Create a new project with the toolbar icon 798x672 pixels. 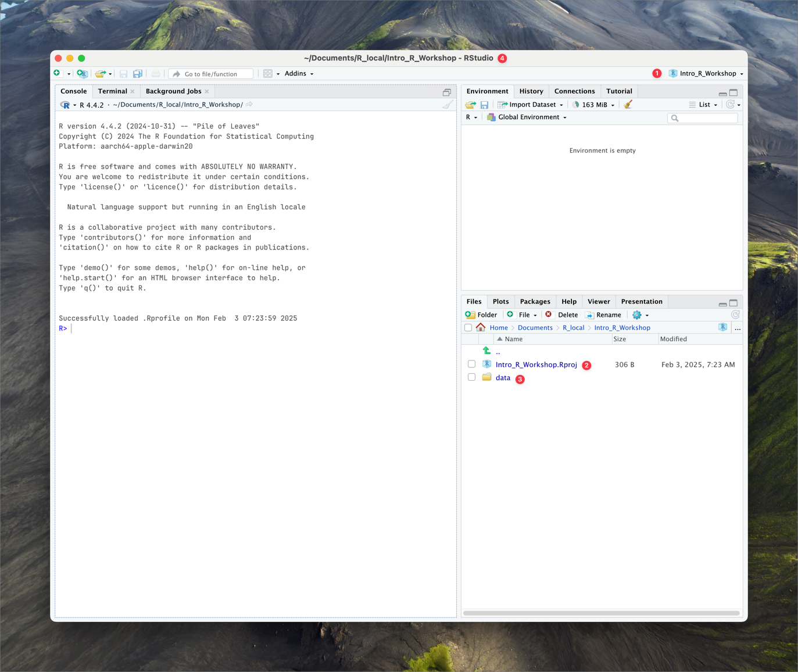click(x=82, y=74)
